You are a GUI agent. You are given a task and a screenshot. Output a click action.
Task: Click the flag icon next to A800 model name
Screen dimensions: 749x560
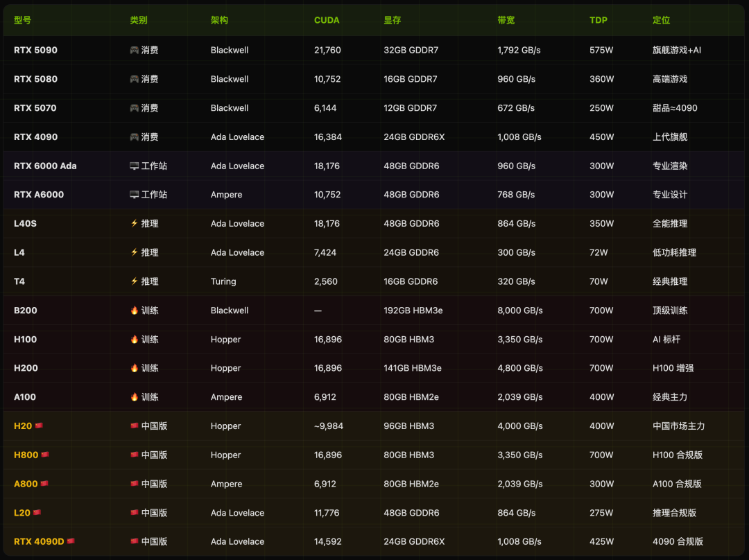pos(44,483)
